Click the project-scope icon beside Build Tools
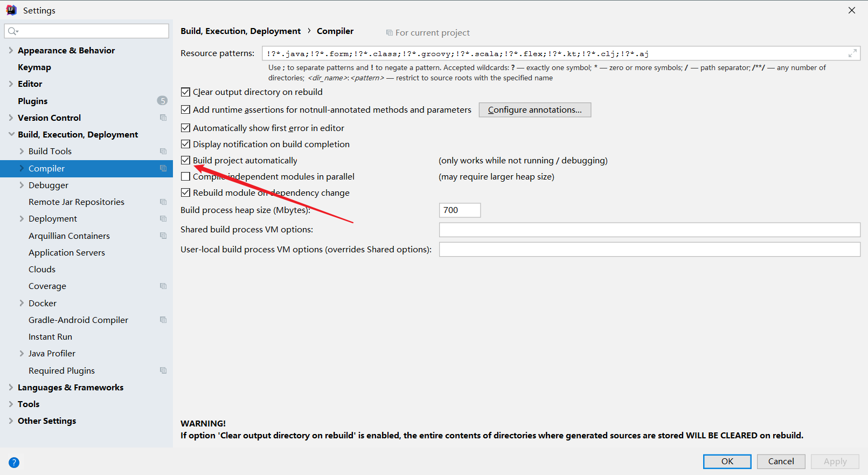This screenshot has height=475, width=868. pyautogui.click(x=163, y=152)
